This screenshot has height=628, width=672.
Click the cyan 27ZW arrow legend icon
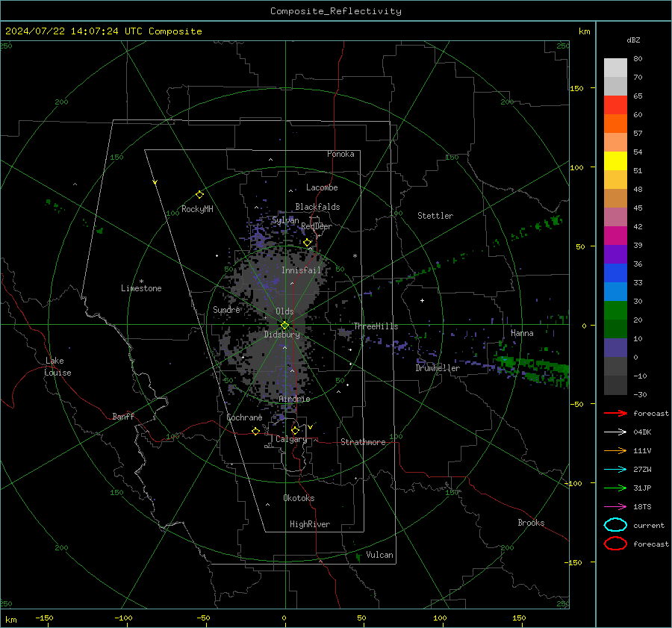pyautogui.click(x=615, y=470)
